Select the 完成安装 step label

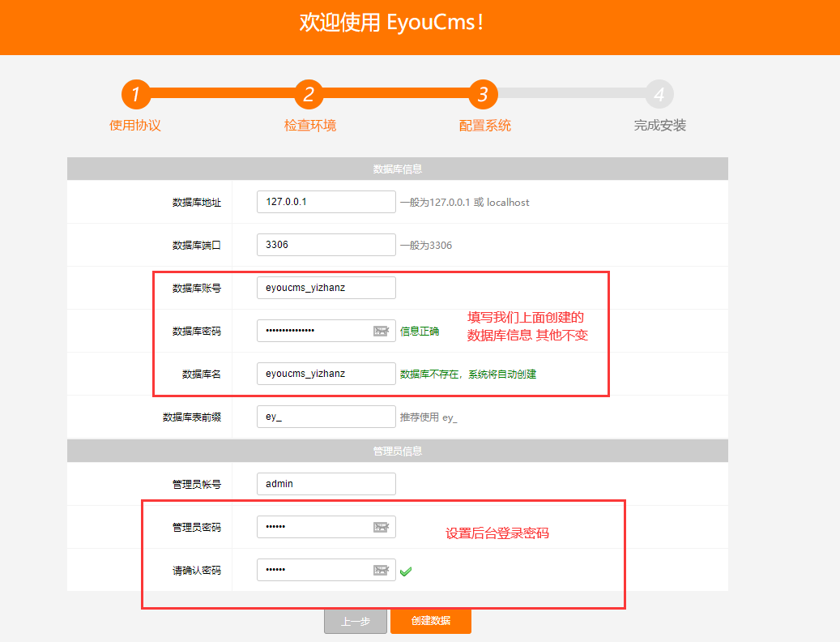point(659,124)
